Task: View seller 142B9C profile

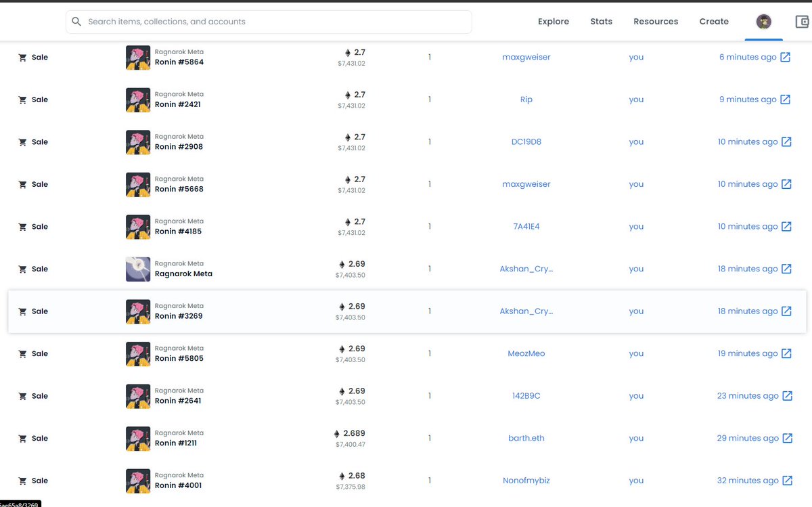Action: coord(526,396)
